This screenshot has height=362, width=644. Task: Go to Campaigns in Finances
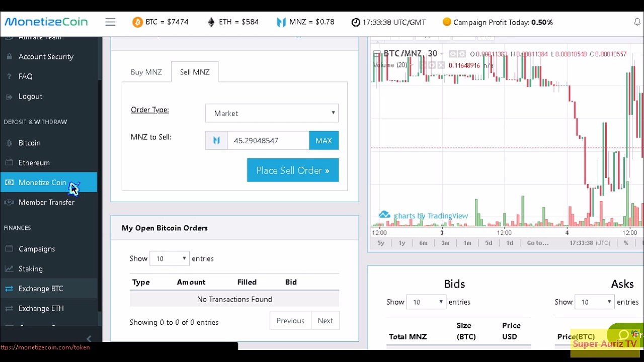coord(37,249)
